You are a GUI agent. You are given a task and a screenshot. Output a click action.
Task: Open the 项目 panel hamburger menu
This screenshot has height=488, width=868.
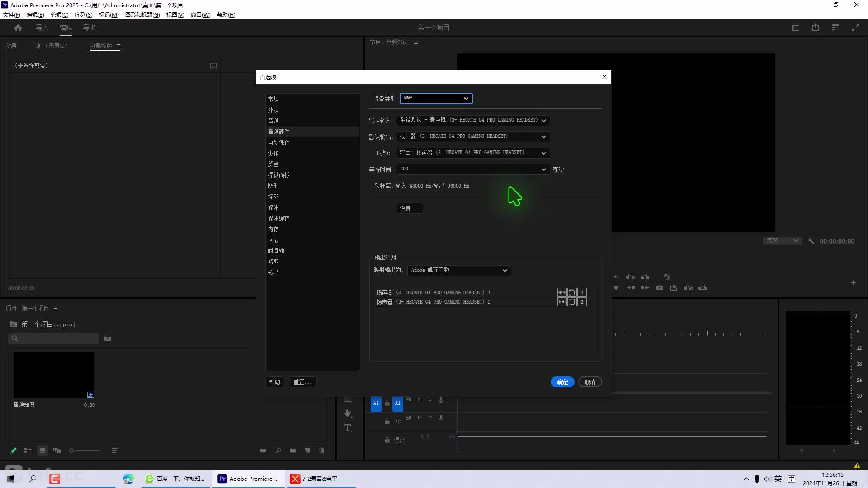point(56,308)
